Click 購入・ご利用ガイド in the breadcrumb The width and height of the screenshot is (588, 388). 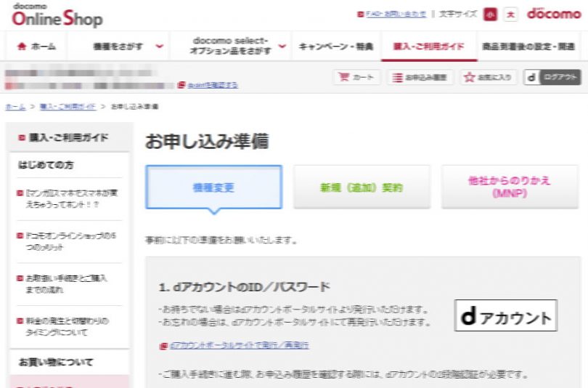68,107
